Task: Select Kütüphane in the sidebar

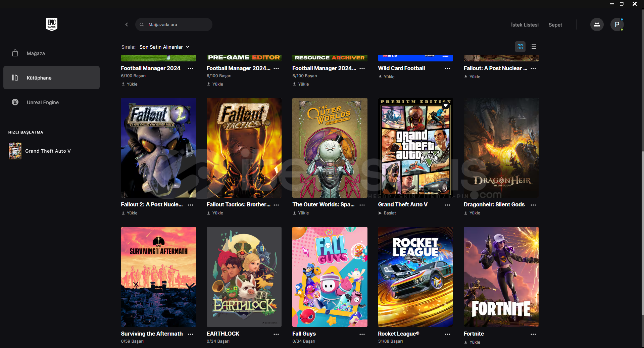Action: point(51,78)
